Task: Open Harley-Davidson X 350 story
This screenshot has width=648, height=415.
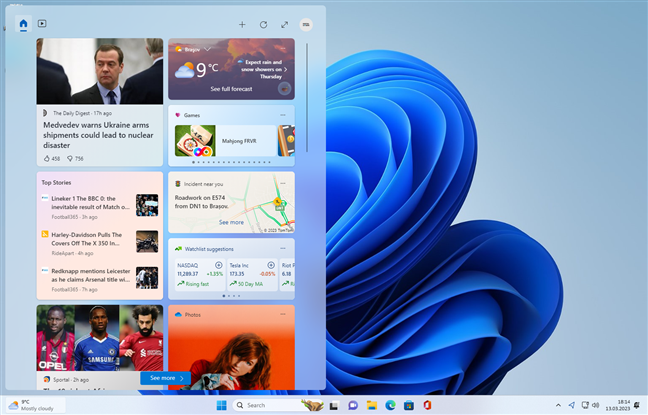Action: 86,239
